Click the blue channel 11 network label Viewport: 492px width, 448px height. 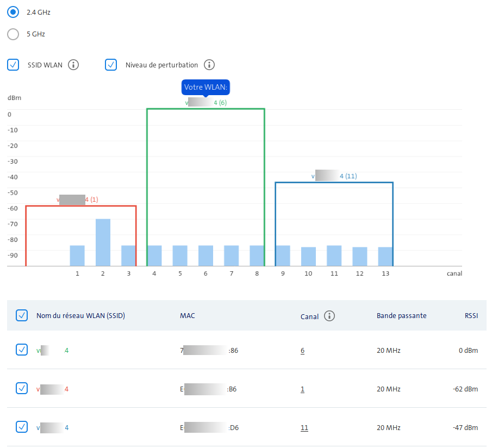tap(334, 176)
